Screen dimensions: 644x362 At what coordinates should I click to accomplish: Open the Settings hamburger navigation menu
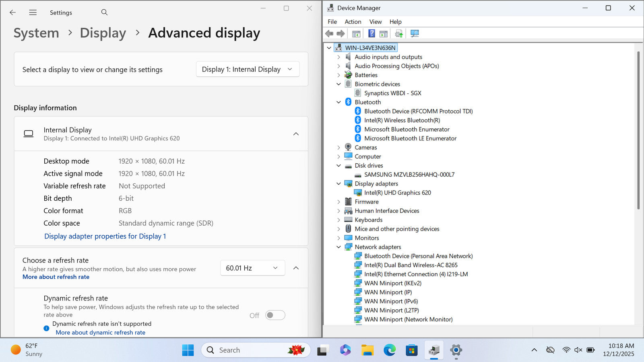tap(33, 12)
